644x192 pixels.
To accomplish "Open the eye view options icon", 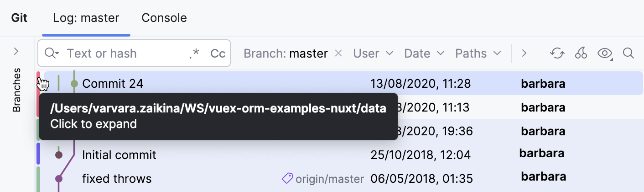I will tap(604, 53).
